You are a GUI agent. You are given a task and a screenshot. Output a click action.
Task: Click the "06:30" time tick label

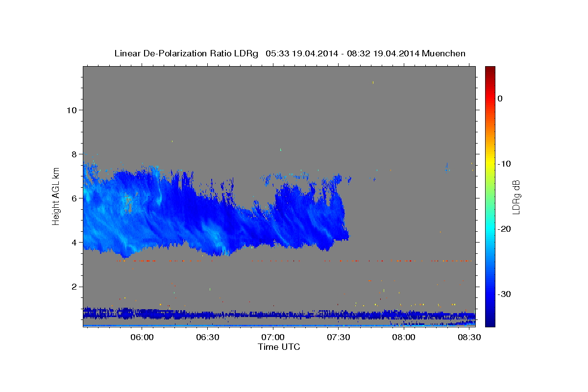pyautogui.click(x=208, y=338)
